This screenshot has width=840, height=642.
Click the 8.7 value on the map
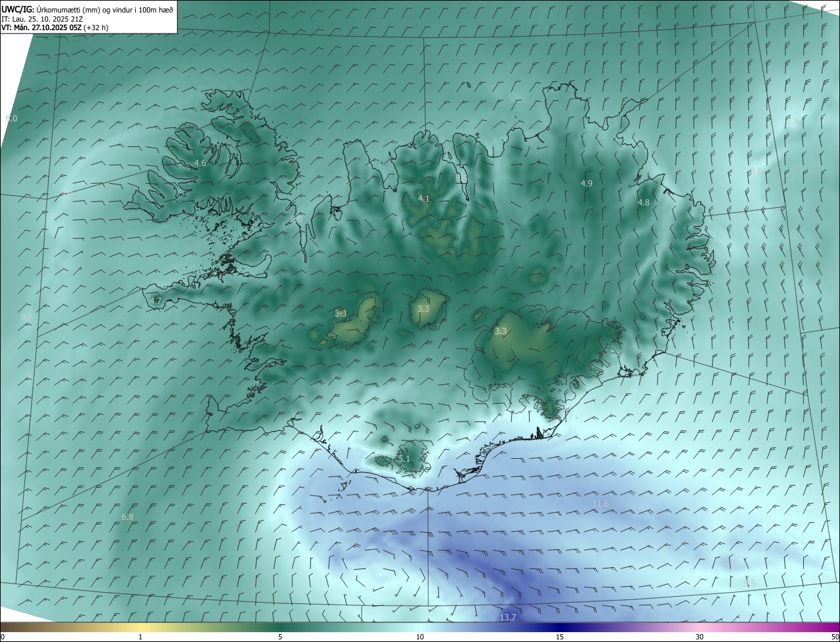[x=27, y=317]
